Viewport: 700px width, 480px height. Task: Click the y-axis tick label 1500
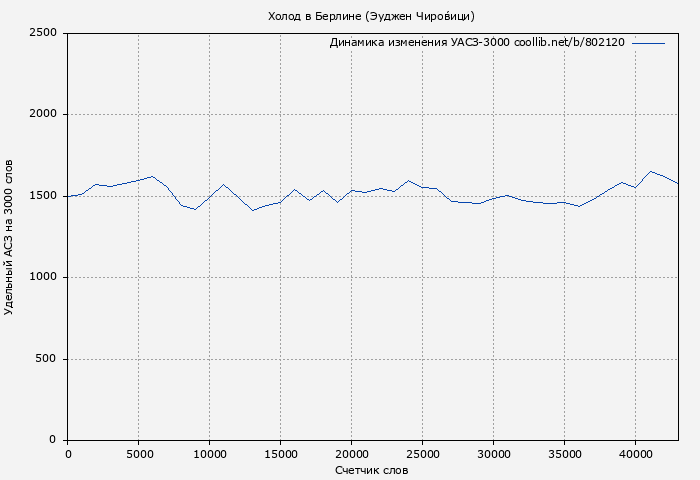pyautogui.click(x=45, y=196)
